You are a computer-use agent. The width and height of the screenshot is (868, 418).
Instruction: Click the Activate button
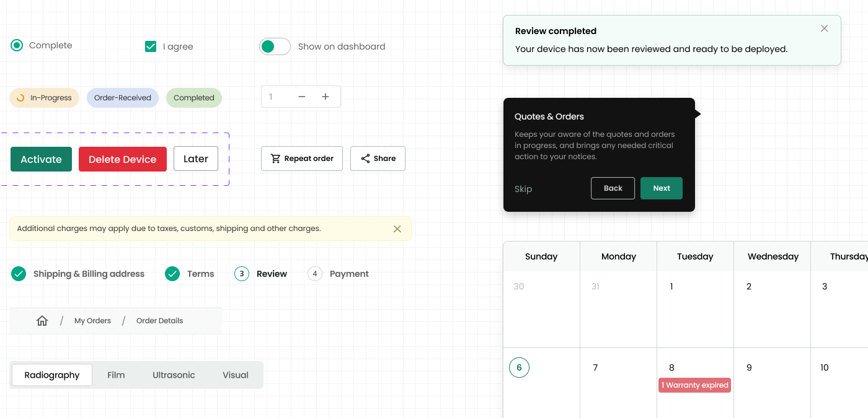[41, 159]
